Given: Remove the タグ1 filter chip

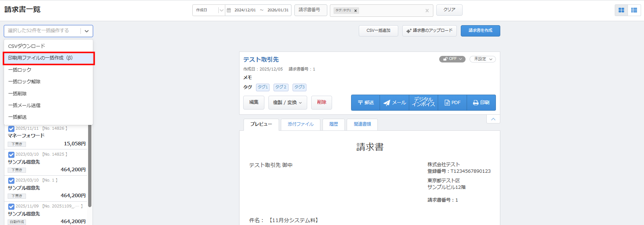Looking at the screenshot, I should click(355, 11).
